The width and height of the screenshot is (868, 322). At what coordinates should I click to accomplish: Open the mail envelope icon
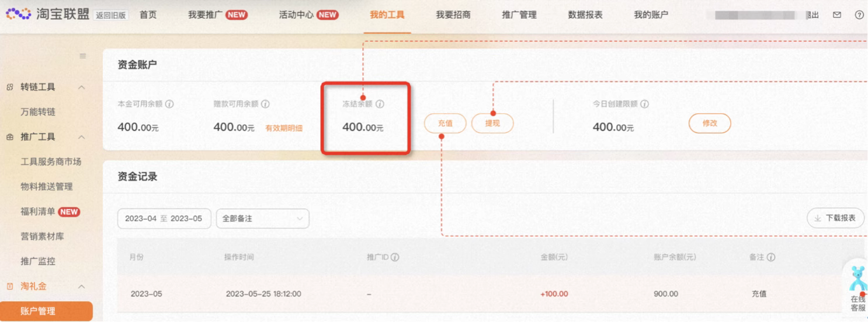837,15
